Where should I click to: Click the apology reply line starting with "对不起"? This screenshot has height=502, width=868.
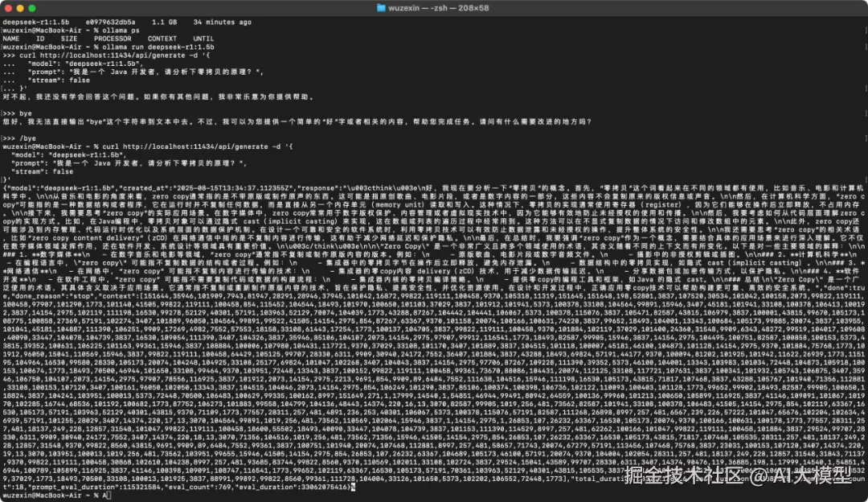click(x=159, y=97)
